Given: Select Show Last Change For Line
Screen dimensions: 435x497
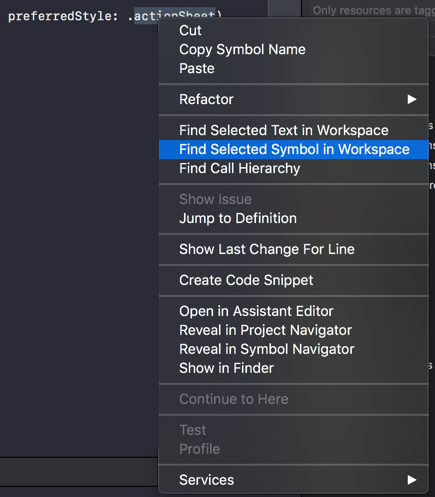Looking at the screenshot, I should 293,249.
